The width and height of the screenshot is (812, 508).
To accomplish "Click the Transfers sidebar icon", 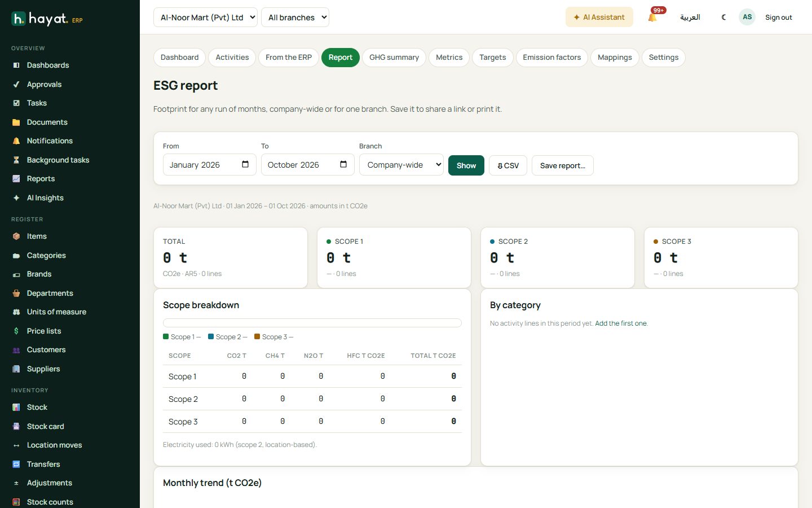I will [16, 465].
